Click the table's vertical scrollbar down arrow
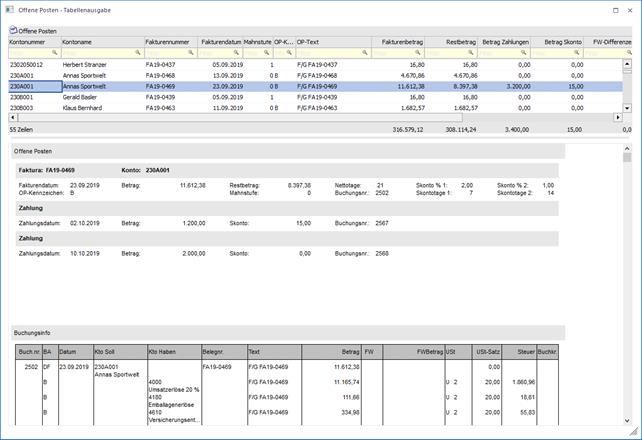The width and height of the screenshot is (642, 440). point(627,108)
